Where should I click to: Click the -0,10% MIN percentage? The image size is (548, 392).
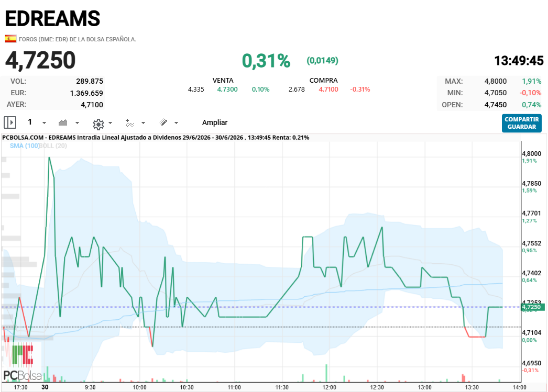(x=530, y=93)
